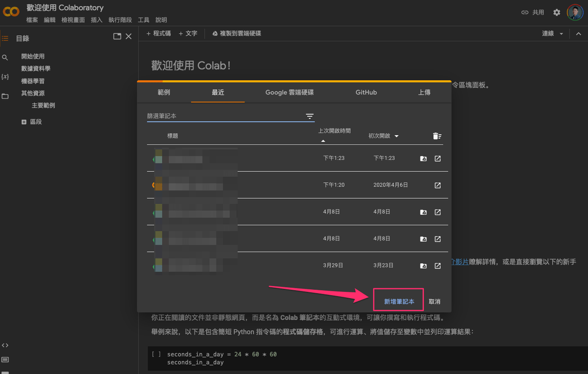Open the 檢視畫面 menu

(x=73, y=20)
